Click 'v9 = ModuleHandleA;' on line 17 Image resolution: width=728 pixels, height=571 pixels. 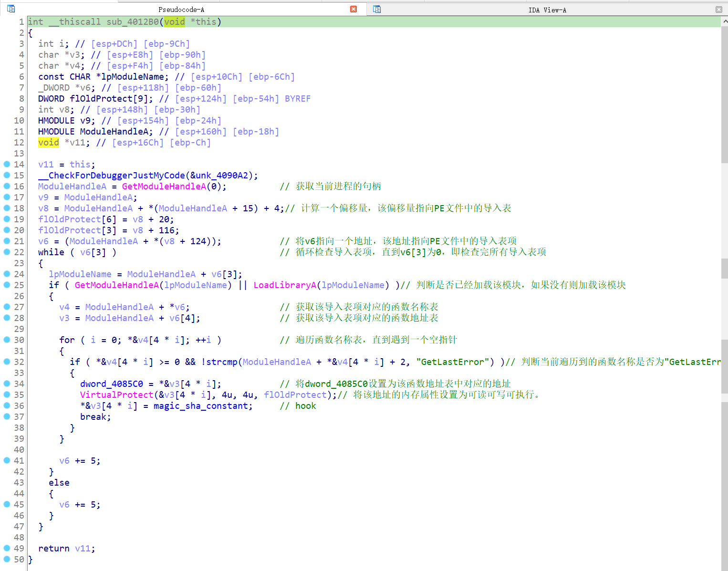point(88,197)
